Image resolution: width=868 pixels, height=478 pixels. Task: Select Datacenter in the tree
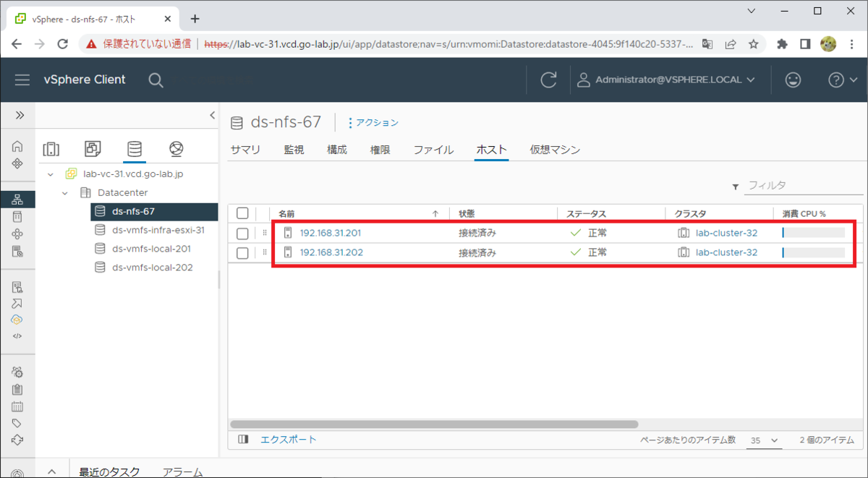[x=122, y=193]
